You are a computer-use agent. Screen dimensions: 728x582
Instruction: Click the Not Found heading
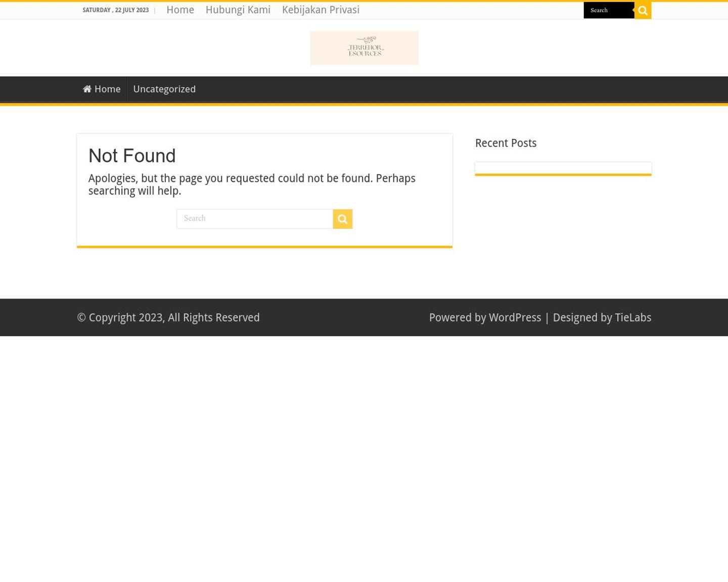(x=132, y=156)
